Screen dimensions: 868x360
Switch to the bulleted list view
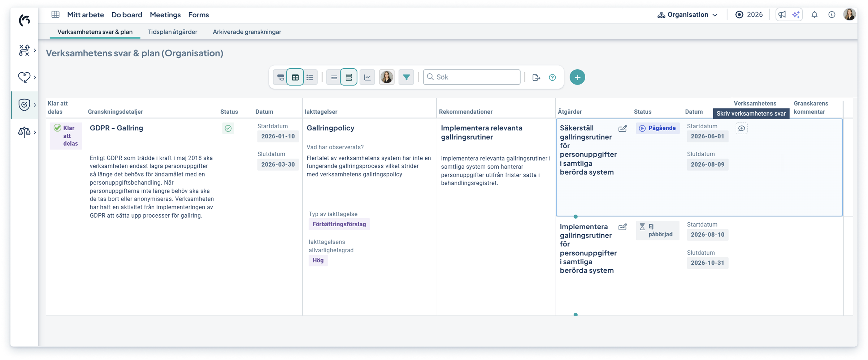[x=310, y=77]
